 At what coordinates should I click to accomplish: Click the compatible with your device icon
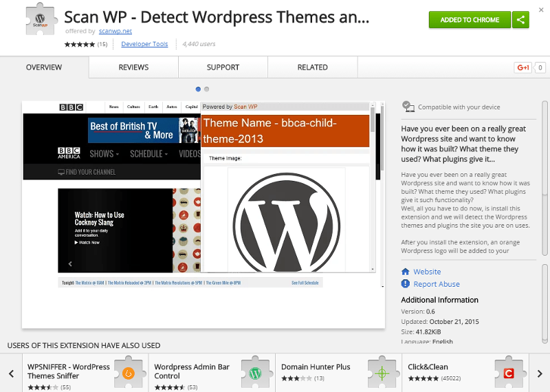pyautogui.click(x=408, y=107)
